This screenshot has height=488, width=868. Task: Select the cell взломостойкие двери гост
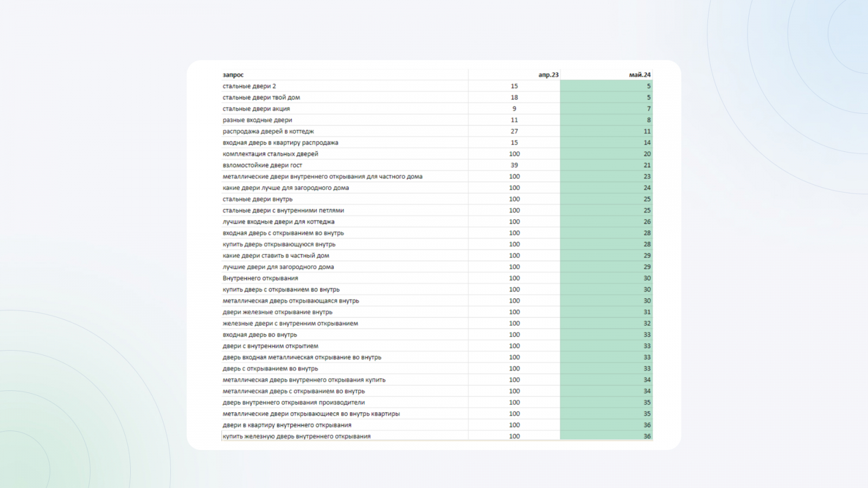pos(344,165)
